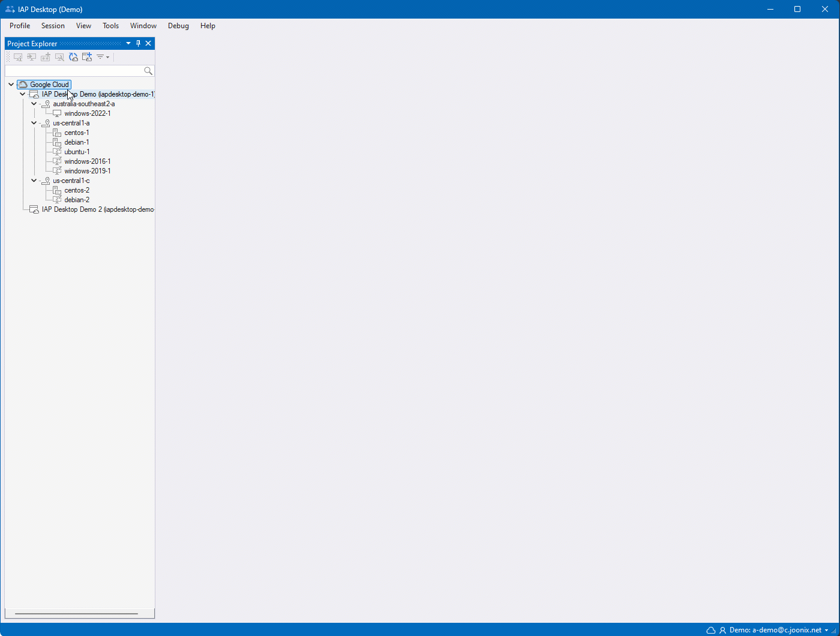Collapse the us-central1-c zone
Image resolution: width=840 pixels, height=636 pixels.
click(x=34, y=181)
